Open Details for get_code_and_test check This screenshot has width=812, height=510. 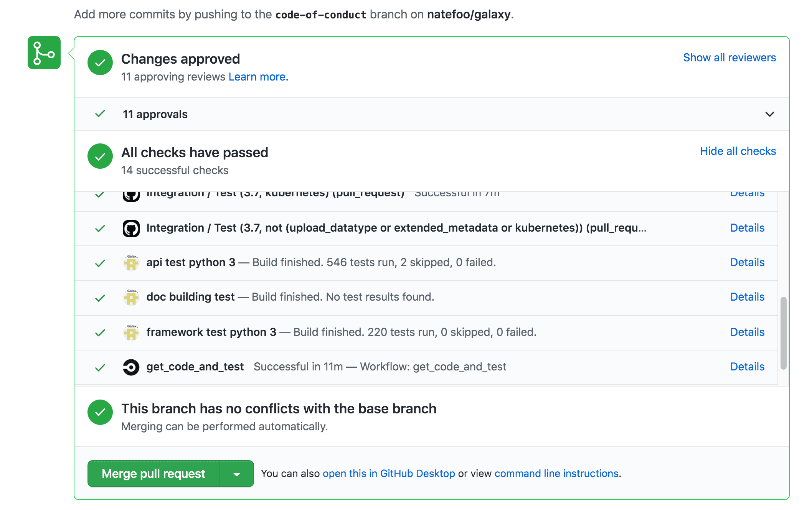[747, 367]
